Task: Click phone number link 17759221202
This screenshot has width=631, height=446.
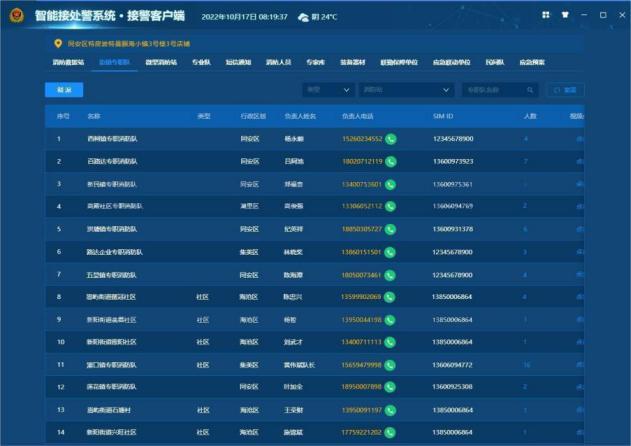Action: point(361,432)
